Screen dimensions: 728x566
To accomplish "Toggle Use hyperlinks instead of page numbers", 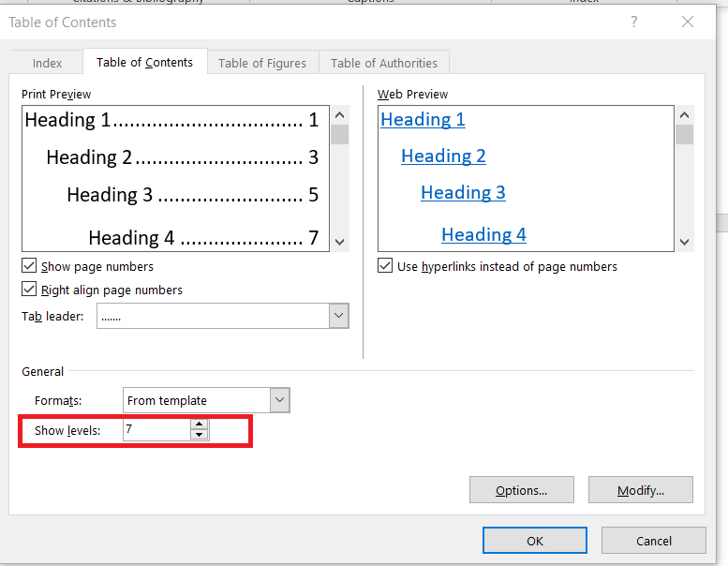I will click(x=385, y=266).
